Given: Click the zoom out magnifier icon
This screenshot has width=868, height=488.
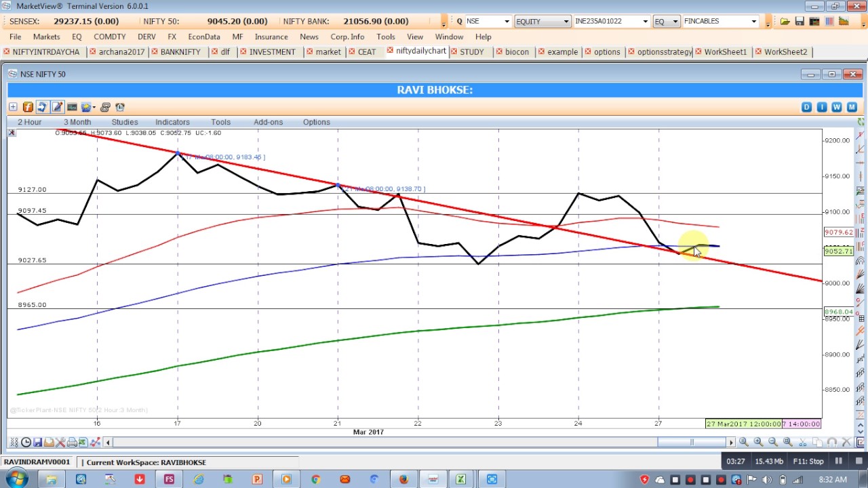Looking at the screenshot, I should point(773,442).
